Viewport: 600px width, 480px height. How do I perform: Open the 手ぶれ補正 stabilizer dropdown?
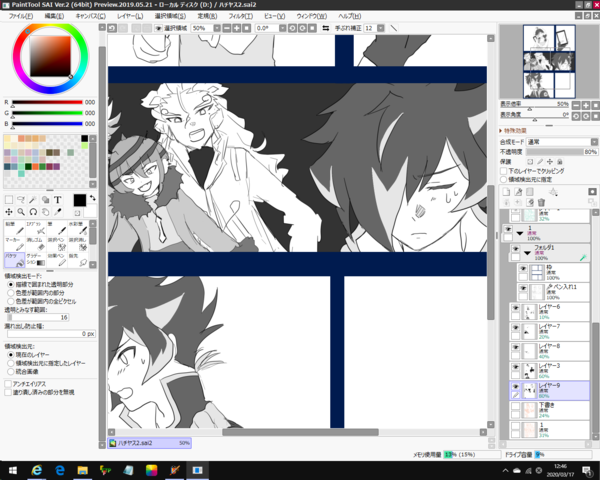pyautogui.click(x=381, y=28)
